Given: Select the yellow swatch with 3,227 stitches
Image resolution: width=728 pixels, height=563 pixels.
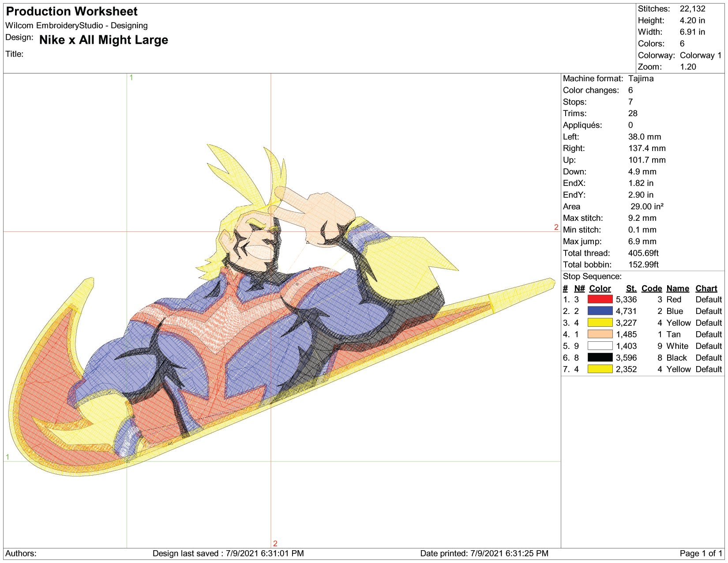Looking at the screenshot, I should click(x=600, y=323).
